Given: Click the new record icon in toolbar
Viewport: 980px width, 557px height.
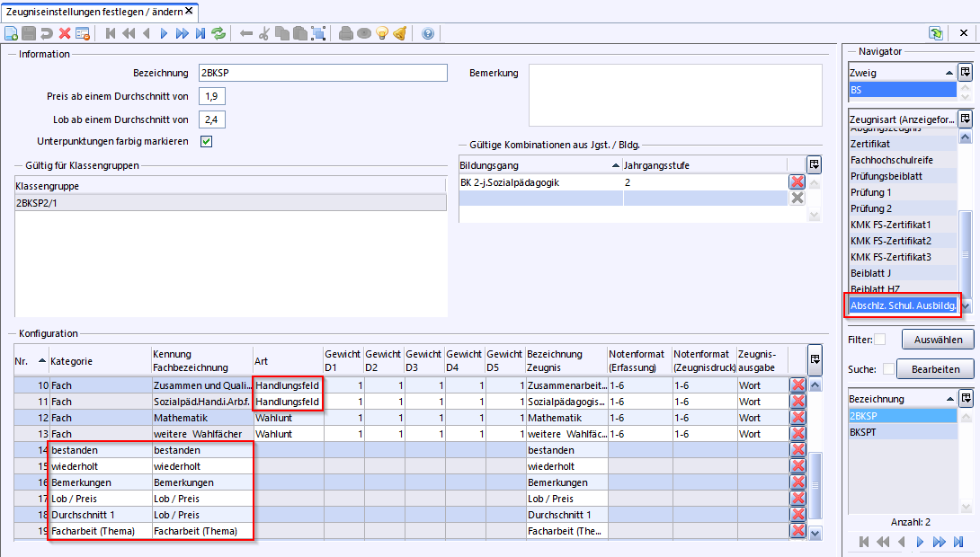Looking at the screenshot, I should [11, 33].
